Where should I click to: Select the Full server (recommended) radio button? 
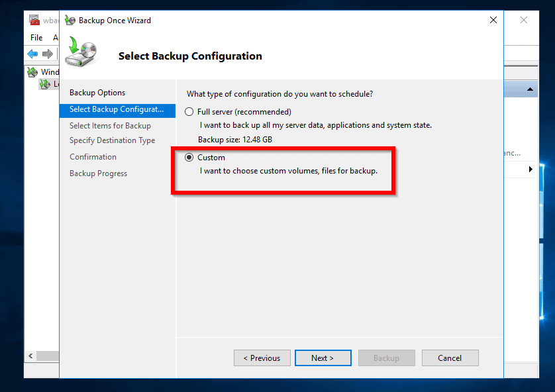coord(189,112)
